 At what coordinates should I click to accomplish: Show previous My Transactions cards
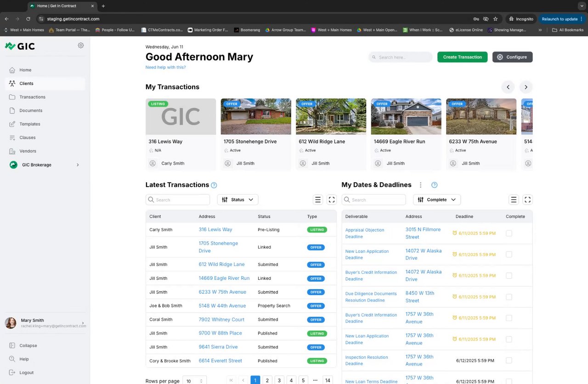coord(508,87)
